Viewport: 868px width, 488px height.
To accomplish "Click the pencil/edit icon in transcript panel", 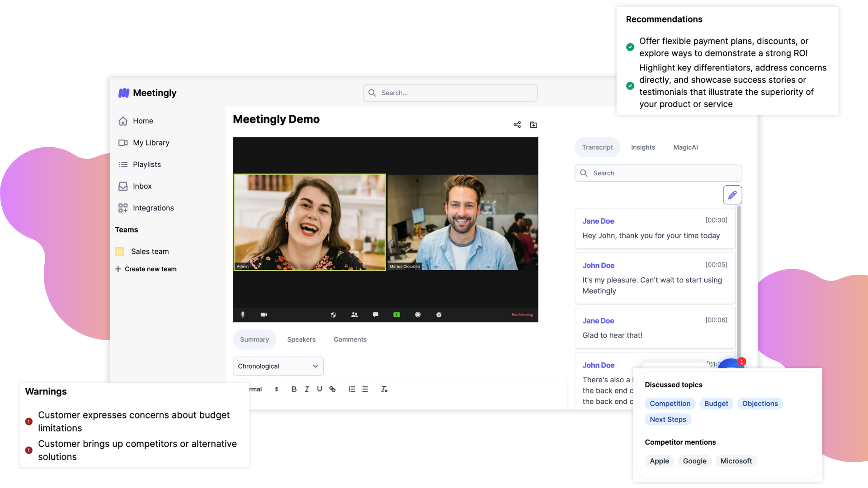I will tap(733, 195).
